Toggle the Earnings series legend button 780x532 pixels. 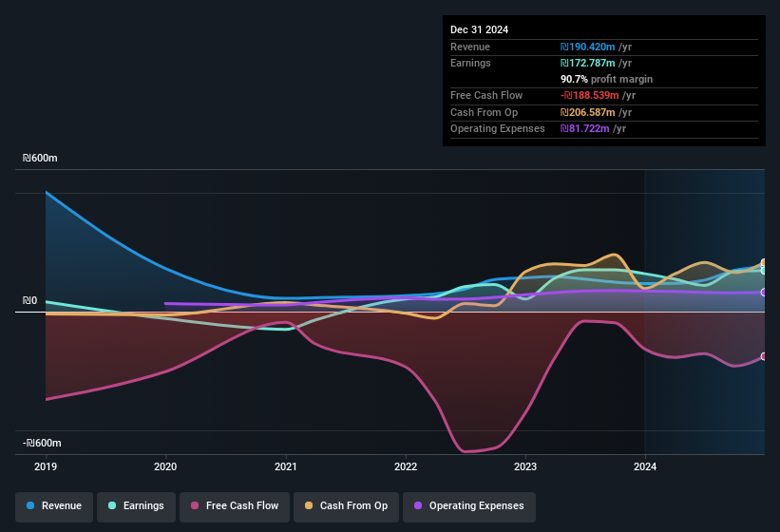coord(136,506)
